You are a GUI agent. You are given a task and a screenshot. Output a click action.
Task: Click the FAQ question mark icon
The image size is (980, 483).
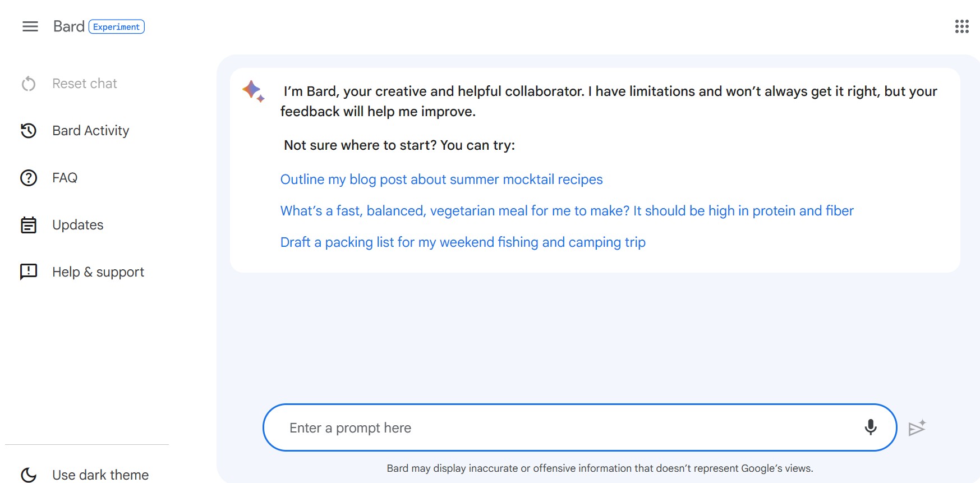point(29,178)
